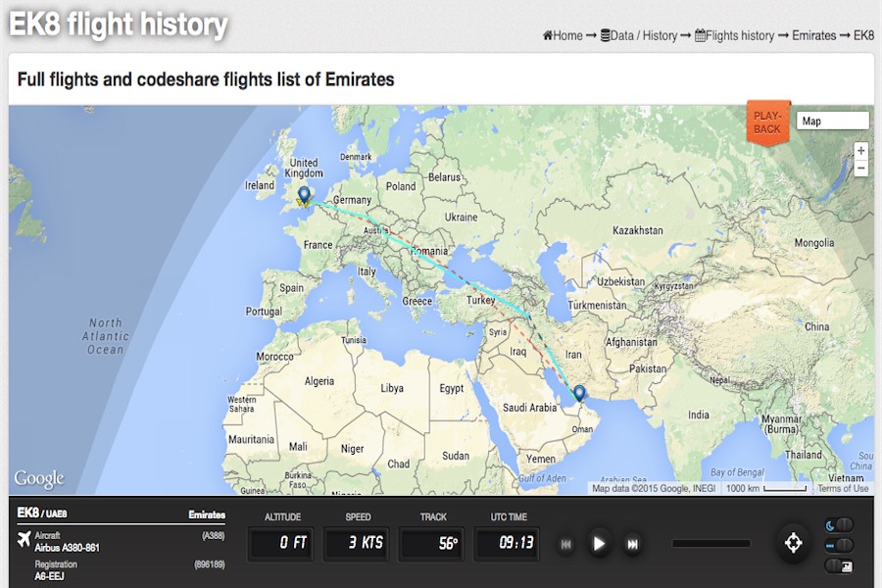882x588 pixels.
Task: Click the India label on map
Action: click(x=699, y=415)
